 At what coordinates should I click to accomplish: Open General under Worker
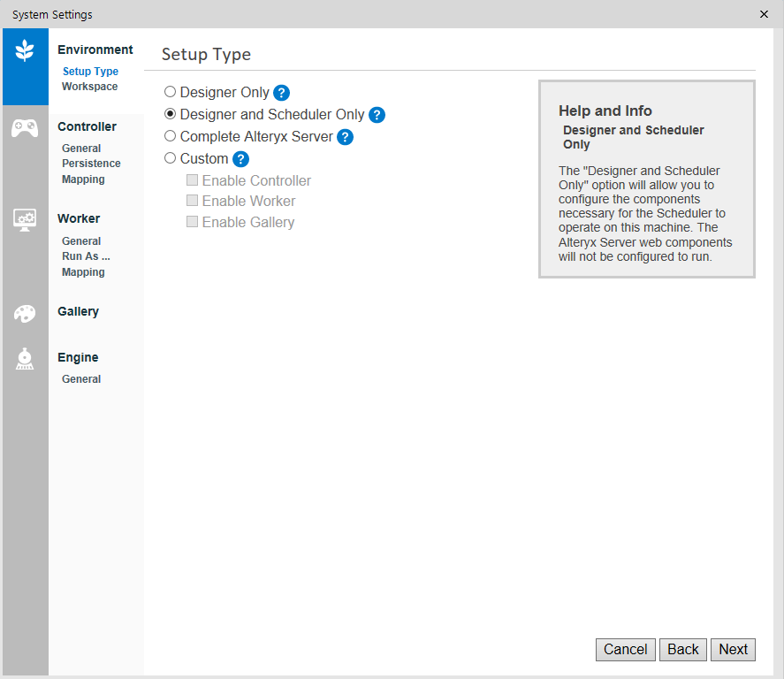[81, 241]
